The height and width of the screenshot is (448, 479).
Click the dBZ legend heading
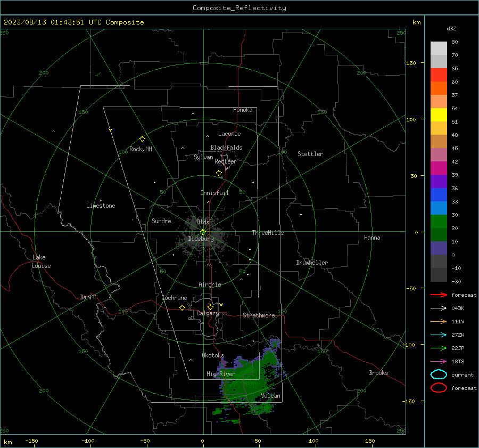point(451,28)
